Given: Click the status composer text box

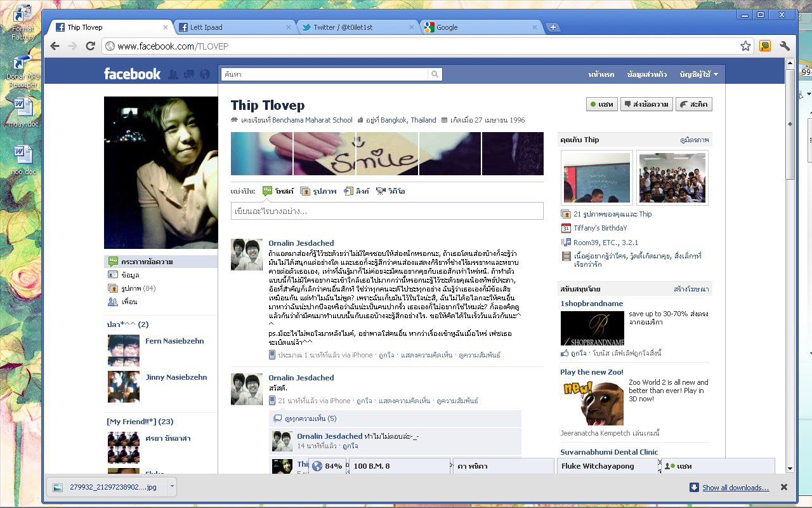Looking at the screenshot, I should (x=387, y=211).
